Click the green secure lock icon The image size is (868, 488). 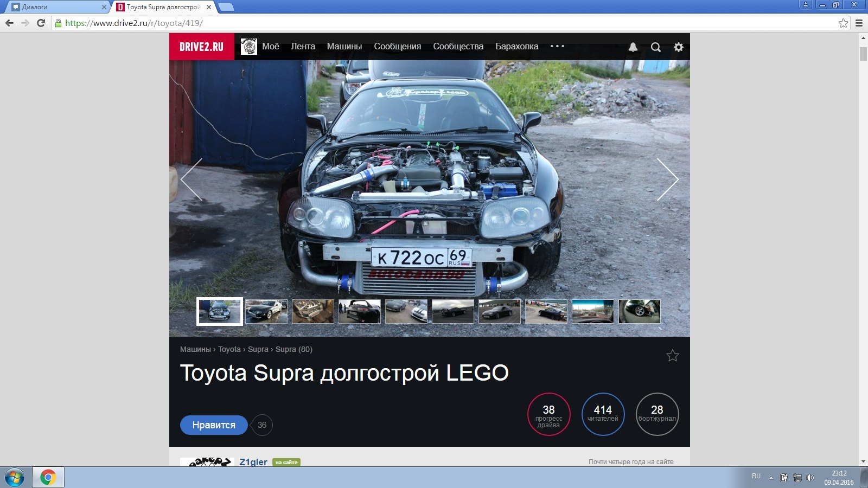(59, 23)
